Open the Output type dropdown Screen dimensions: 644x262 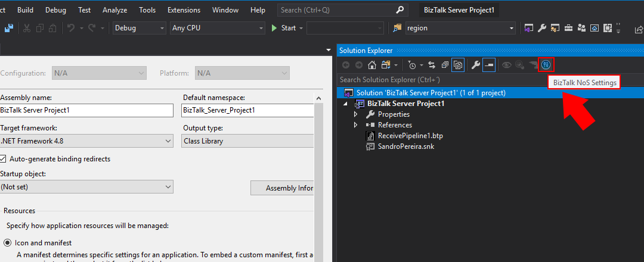(247, 141)
